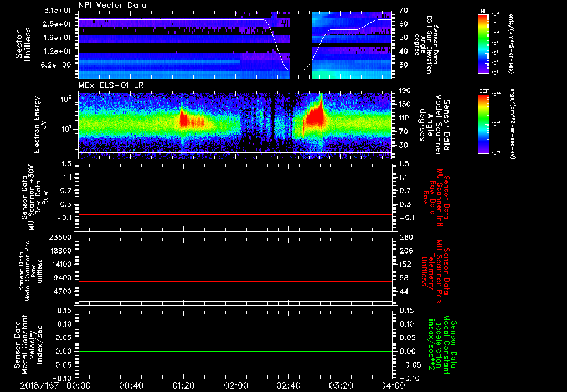Screen dimensions: 567x392
Task: Select the 'Sector Unitless' axis label
Action: click(x=23, y=44)
